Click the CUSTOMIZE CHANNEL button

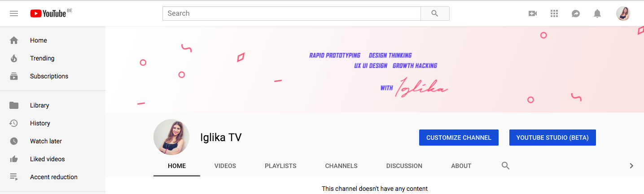[459, 138]
